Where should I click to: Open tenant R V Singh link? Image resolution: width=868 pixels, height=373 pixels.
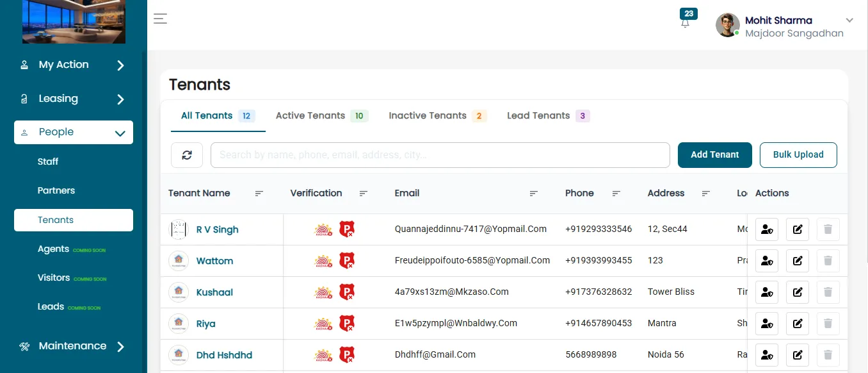pyautogui.click(x=217, y=230)
